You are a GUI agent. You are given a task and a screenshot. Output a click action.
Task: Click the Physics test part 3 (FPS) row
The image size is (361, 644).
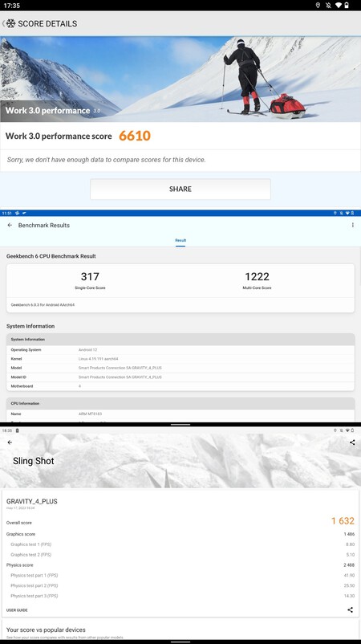180,596
